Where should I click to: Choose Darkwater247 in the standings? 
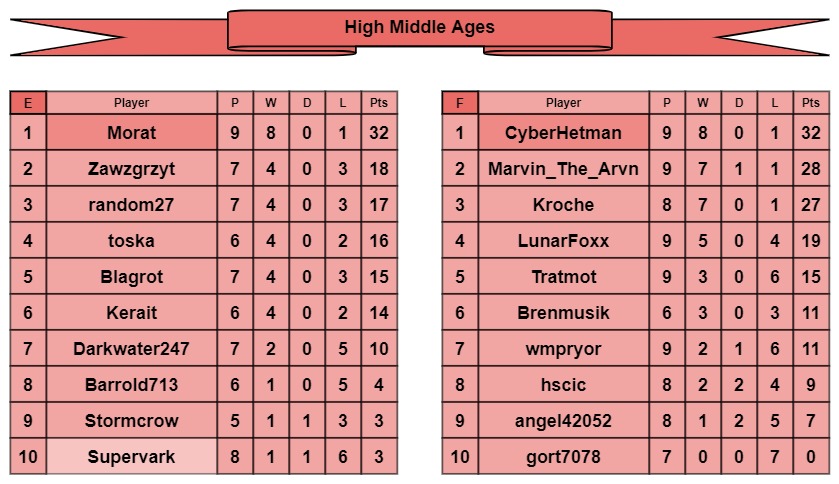[131, 349]
